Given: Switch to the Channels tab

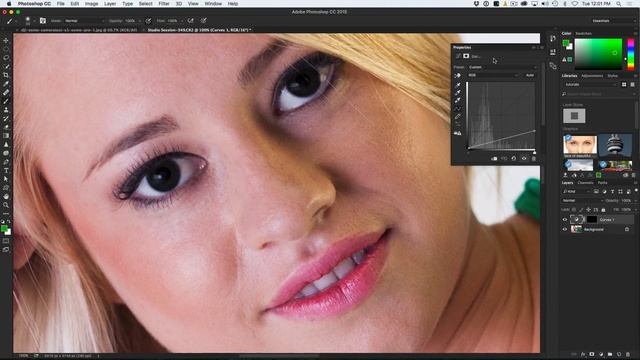Looking at the screenshot, I should tap(585, 183).
